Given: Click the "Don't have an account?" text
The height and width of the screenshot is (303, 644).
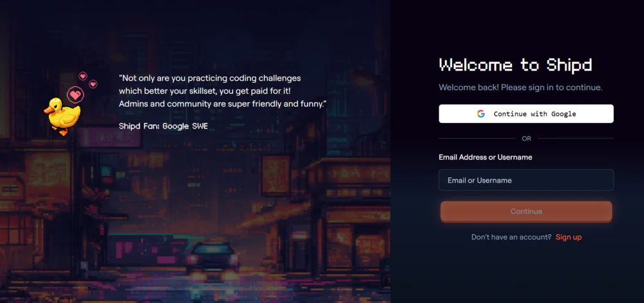Looking at the screenshot, I should pos(511,237).
